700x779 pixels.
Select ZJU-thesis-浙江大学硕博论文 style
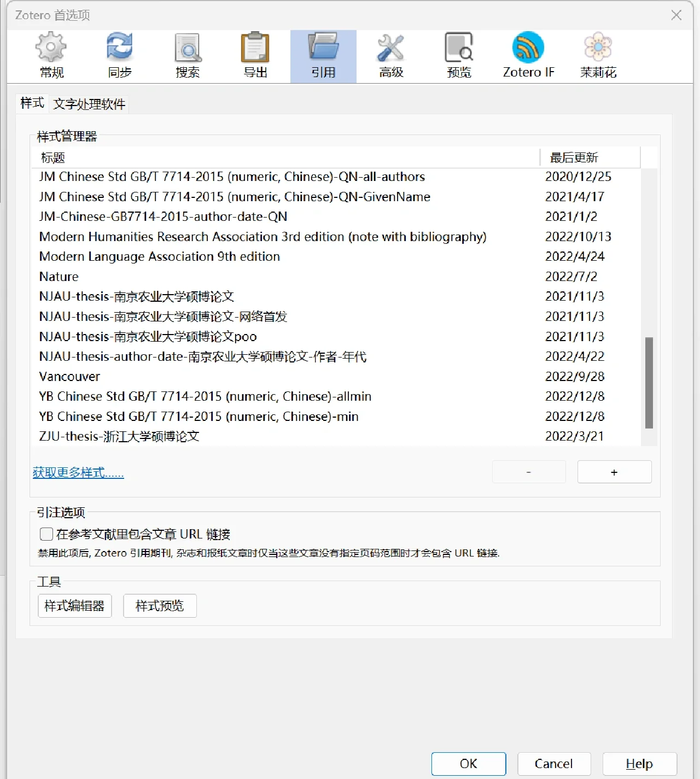[336, 436]
